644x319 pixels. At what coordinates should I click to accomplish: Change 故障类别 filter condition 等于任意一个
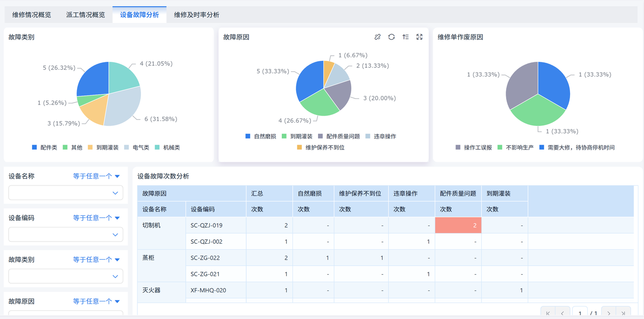(97, 260)
